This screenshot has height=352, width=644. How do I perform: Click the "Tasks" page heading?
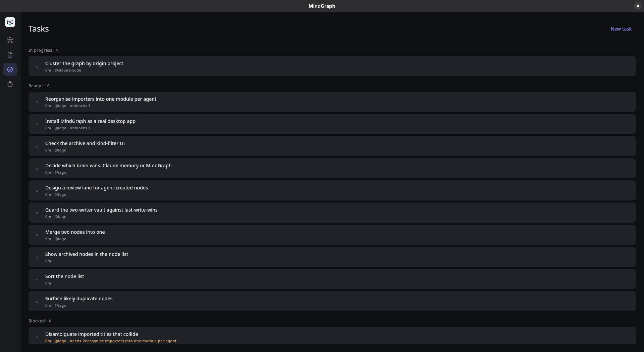point(39,29)
